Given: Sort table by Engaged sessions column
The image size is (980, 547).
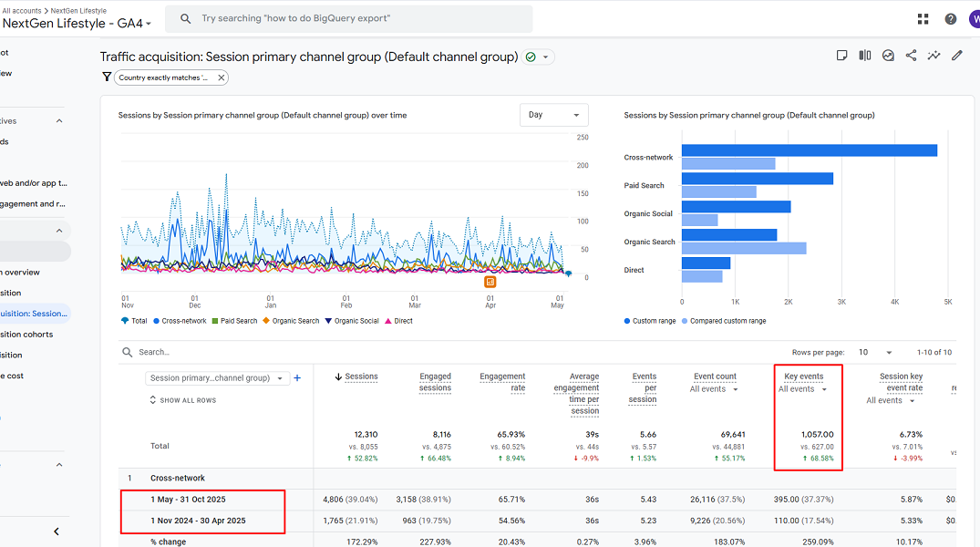Looking at the screenshot, I should tap(435, 382).
